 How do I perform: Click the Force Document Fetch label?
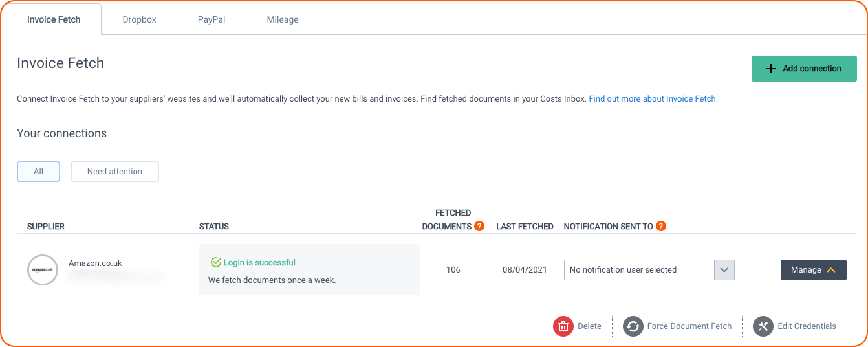[x=689, y=326]
